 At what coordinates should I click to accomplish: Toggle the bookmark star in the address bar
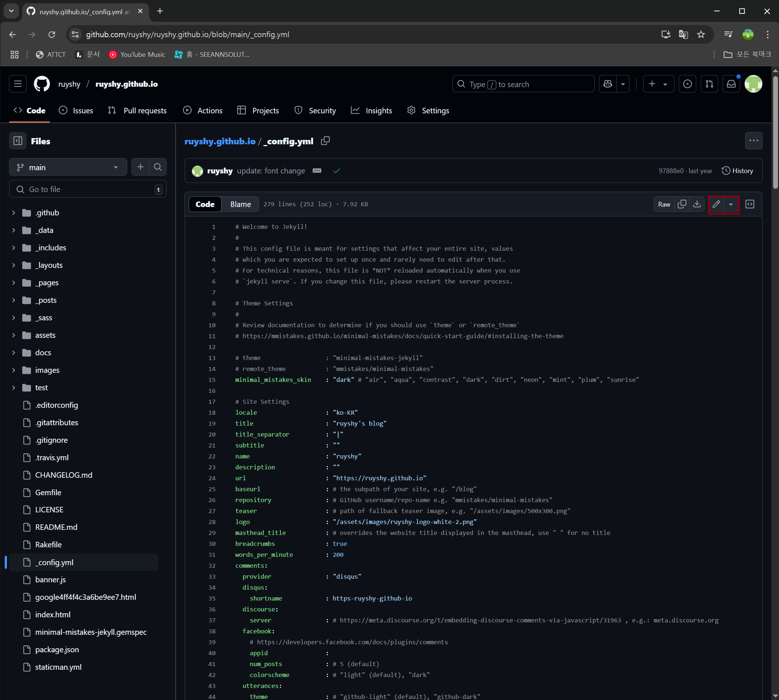tap(701, 34)
